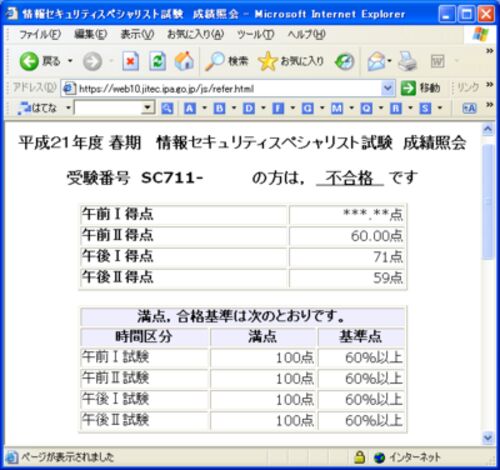500x470 pixels.
Task: Open the dropdown arrow next to Hatena A
Action: click(x=204, y=108)
